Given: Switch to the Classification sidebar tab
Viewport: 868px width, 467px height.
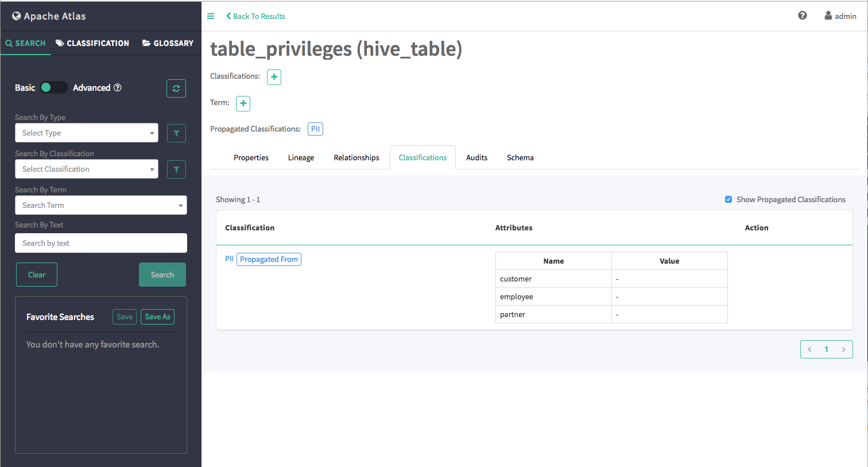Looking at the screenshot, I should tap(92, 43).
